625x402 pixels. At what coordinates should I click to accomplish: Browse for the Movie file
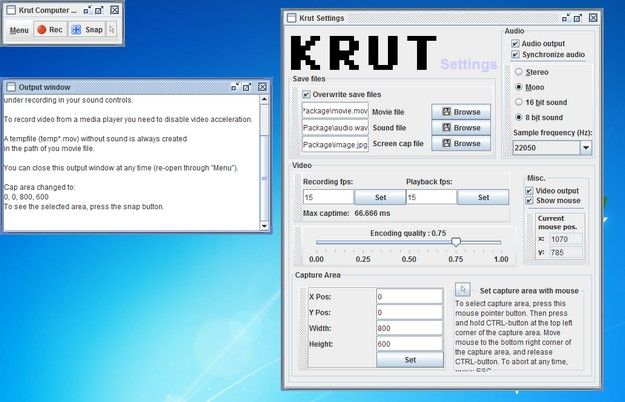click(x=461, y=112)
